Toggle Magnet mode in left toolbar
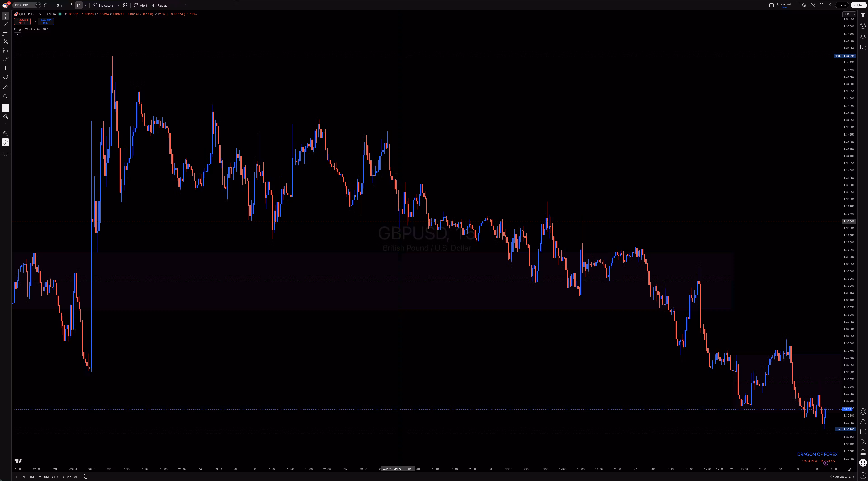 5,108
